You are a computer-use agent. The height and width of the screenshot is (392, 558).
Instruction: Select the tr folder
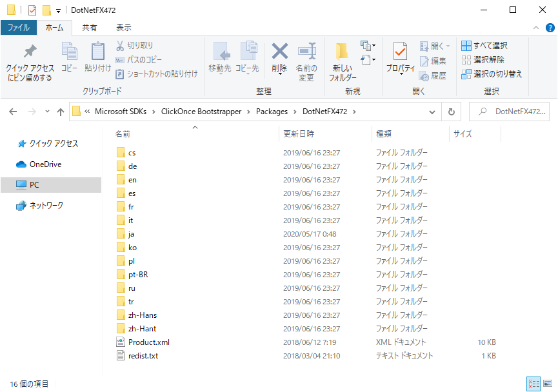pyautogui.click(x=125, y=302)
